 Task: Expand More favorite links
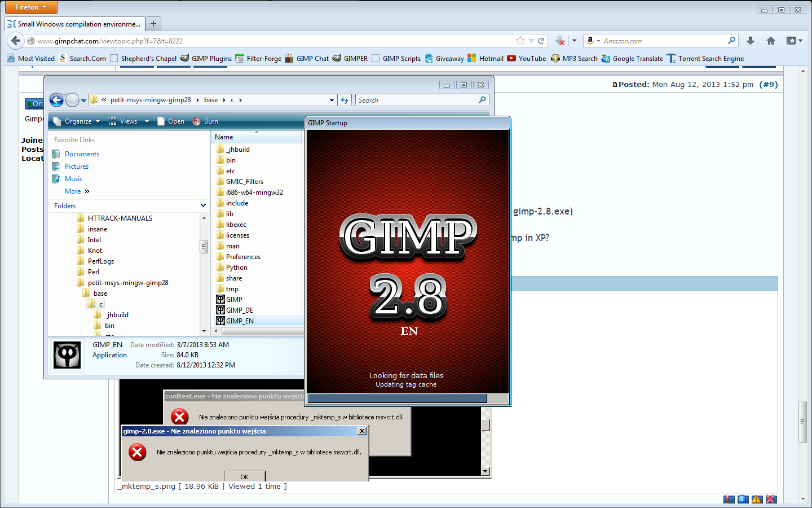pos(77,191)
